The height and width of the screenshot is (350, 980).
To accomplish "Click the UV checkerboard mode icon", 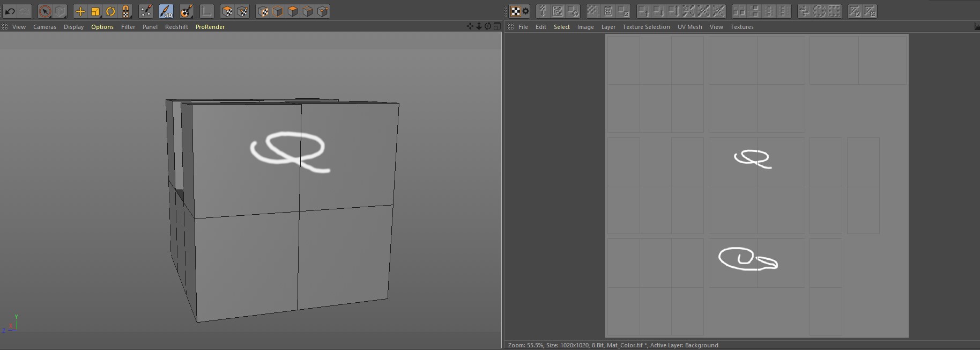I will tap(516, 11).
